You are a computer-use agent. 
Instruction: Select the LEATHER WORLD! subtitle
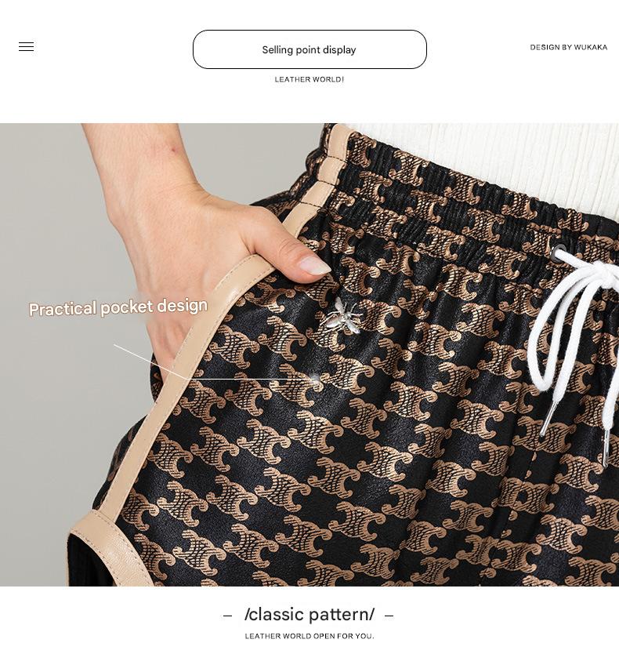[309, 79]
